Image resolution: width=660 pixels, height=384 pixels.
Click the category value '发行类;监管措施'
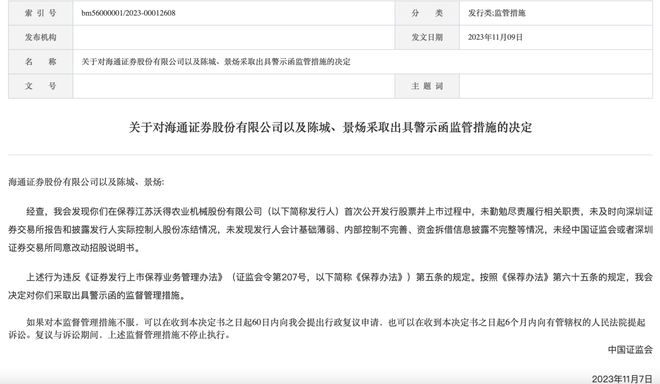coord(497,13)
